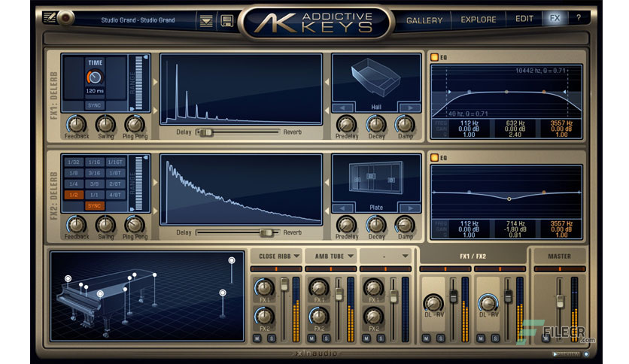Click the Master volume fader
The image size is (629, 364).
pyautogui.click(x=560, y=301)
